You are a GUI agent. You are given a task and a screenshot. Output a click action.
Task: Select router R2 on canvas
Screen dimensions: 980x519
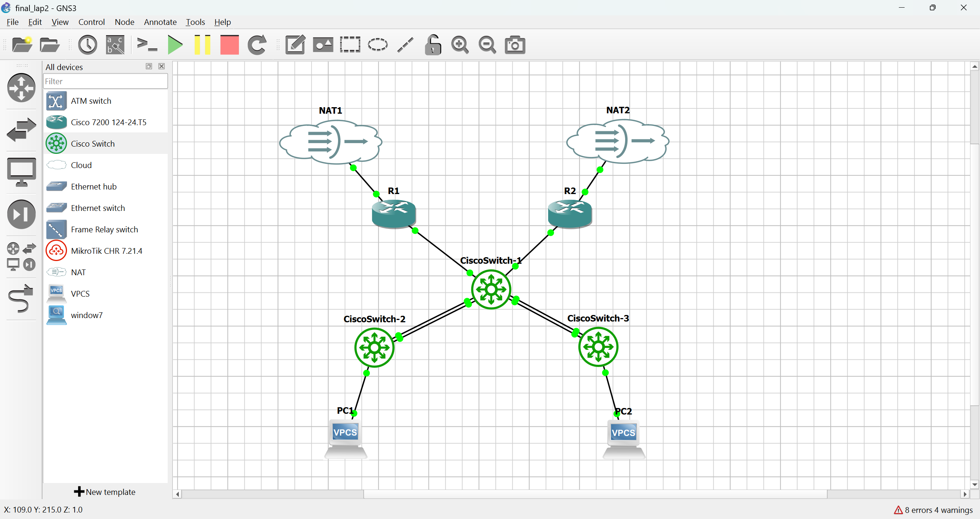(570, 214)
